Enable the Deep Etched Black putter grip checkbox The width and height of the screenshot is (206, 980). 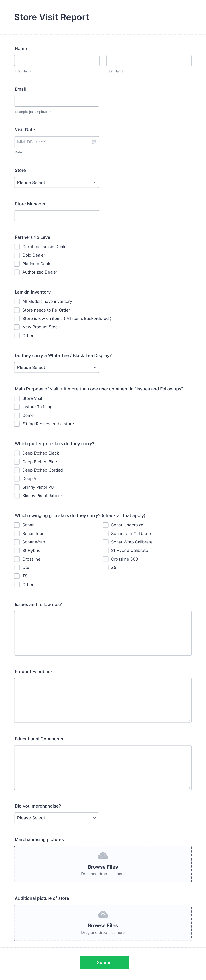tap(17, 453)
